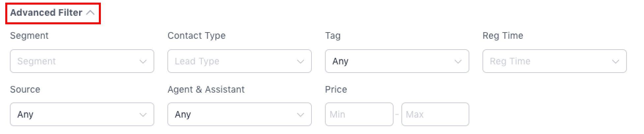Open the Lead Type dropdown
The width and height of the screenshot is (644, 134).
coord(233,61)
